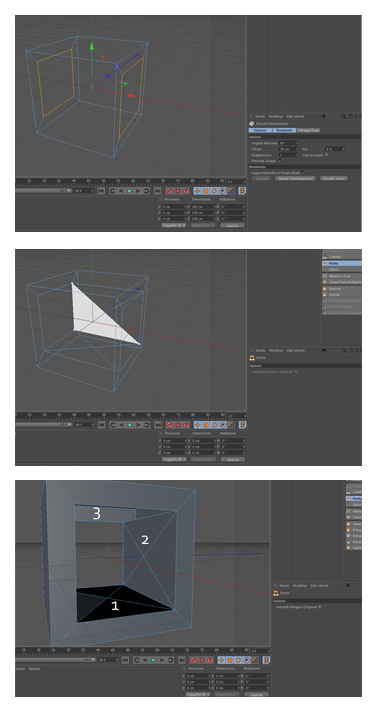Play animation in the middle screenshot
The image size is (376, 710).
(130, 425)
